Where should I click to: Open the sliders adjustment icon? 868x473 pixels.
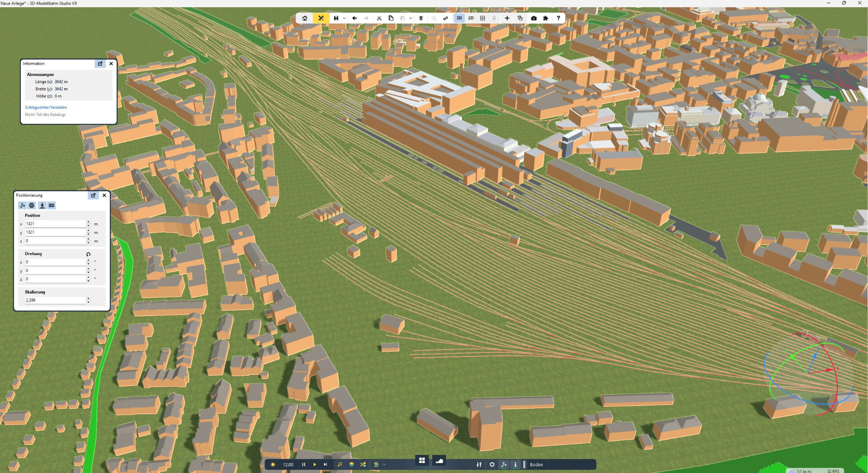pos(479,464)
